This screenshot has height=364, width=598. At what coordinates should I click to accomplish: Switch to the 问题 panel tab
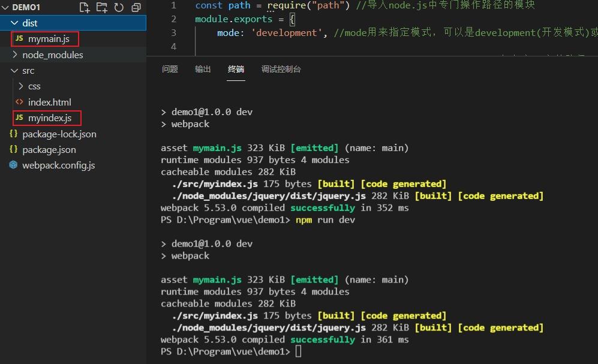170,69
